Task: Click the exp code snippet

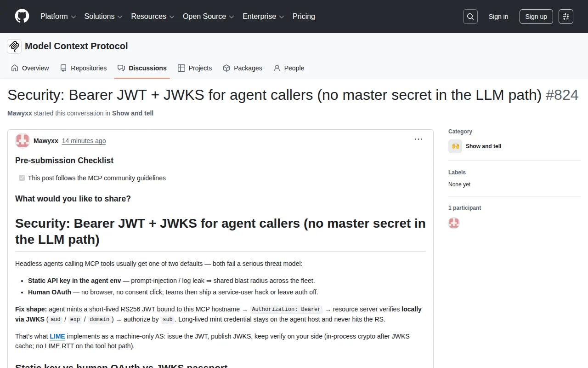Action: click(x=75, y=319)
